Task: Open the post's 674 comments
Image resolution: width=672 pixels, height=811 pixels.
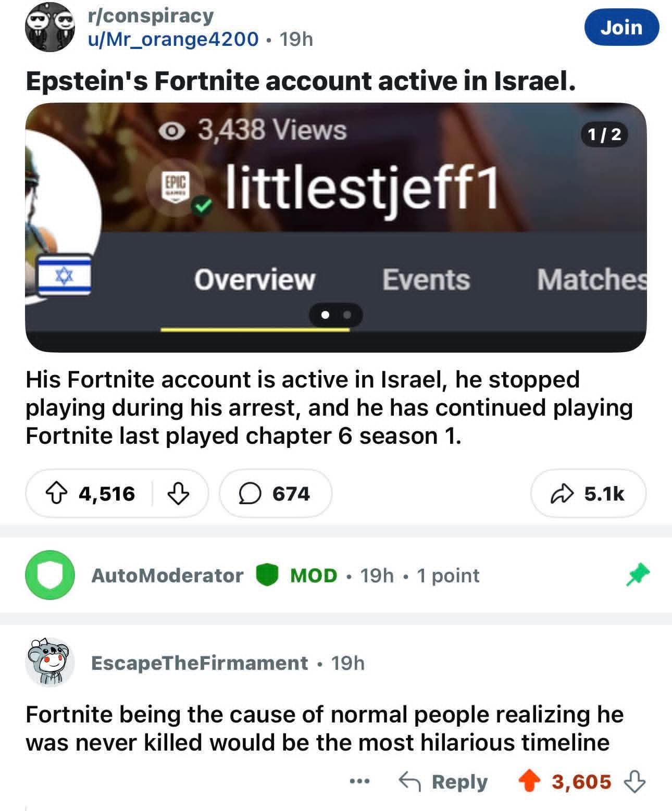Action: click(x=275, y=493)
